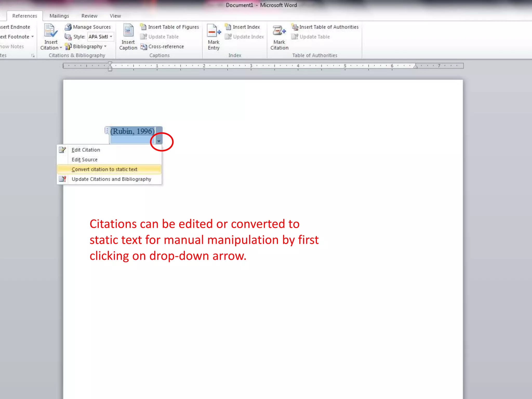Click the right indent marker on ruler
This screenshot has width=532, height=399.
[x=416, y=66]
